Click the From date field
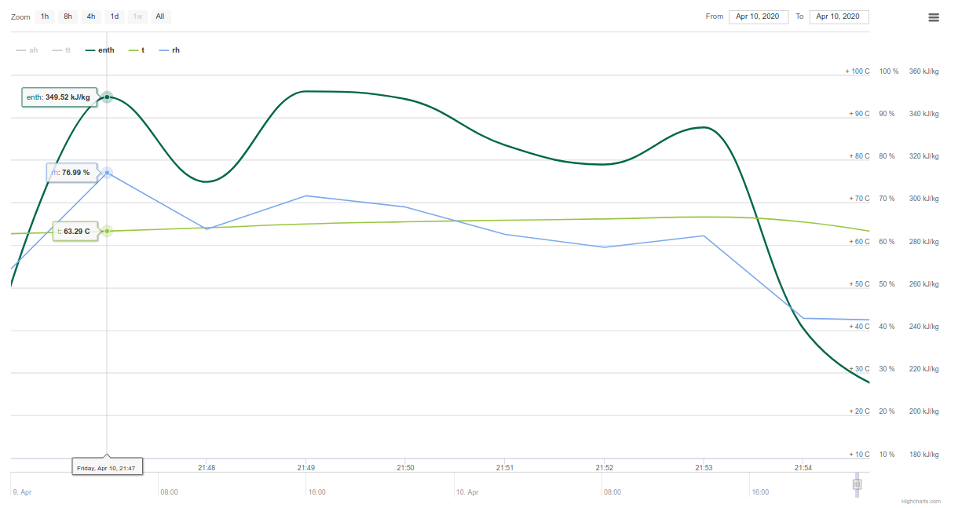 [759, 16]
